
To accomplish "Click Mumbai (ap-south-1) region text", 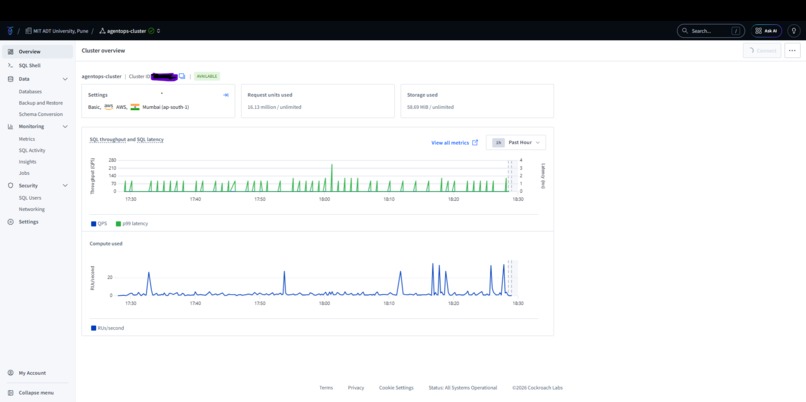I will point(166,107).
